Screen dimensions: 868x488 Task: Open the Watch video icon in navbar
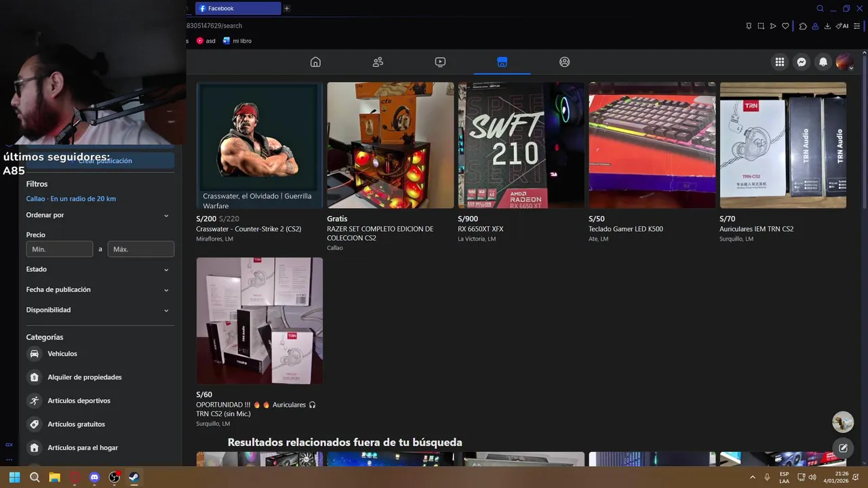click(440, 62)
